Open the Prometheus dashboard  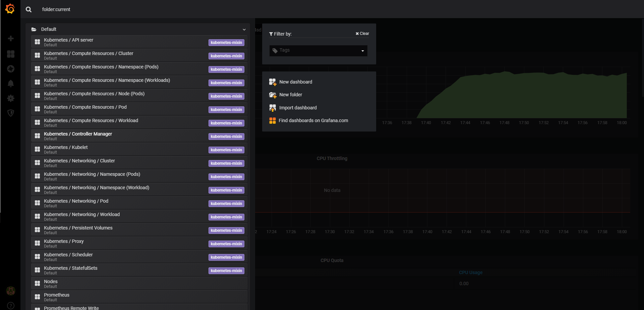[x=139, y=297]
